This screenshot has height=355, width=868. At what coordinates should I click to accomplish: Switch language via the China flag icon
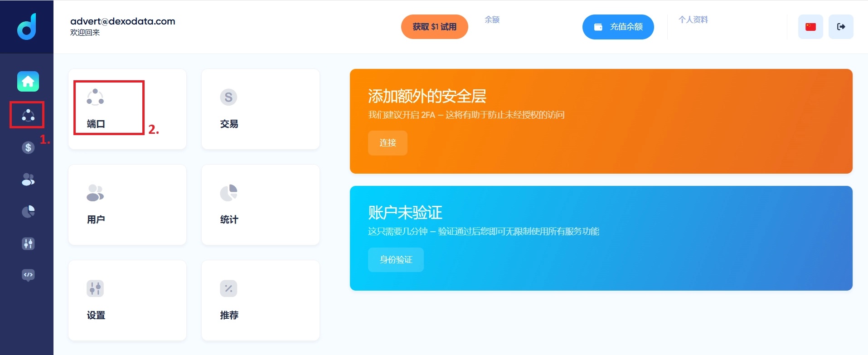[x=810, y=27]
